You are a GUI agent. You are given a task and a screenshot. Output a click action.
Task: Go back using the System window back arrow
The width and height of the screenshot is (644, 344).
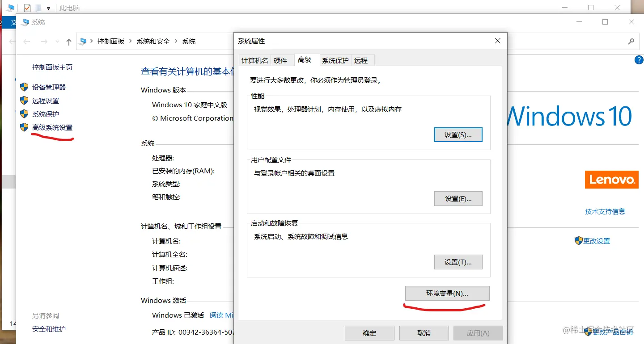(x=27, y=42)
